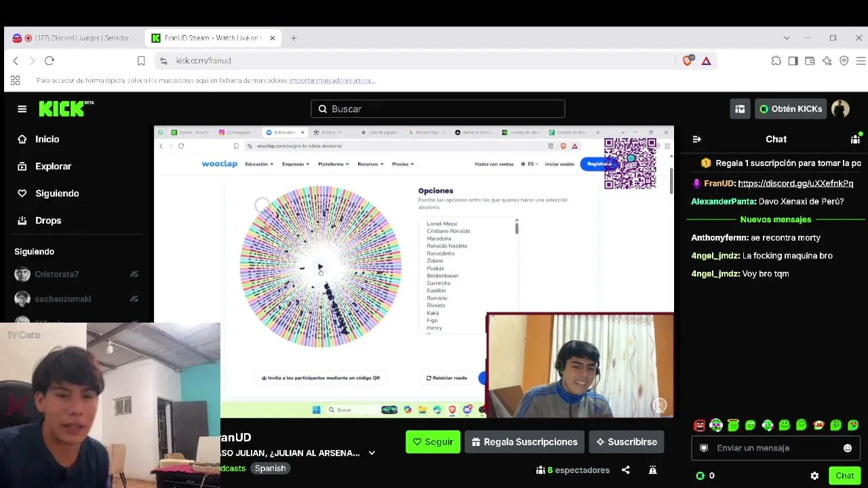
Task: Collapse the chat panel with the arrow icon
Action: (x=696, y=139)
